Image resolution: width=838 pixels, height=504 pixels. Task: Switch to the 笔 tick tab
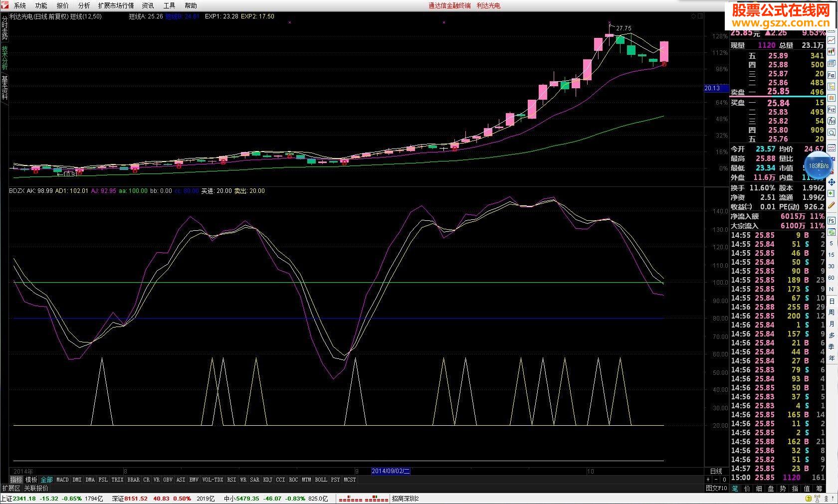coord(735,489)
